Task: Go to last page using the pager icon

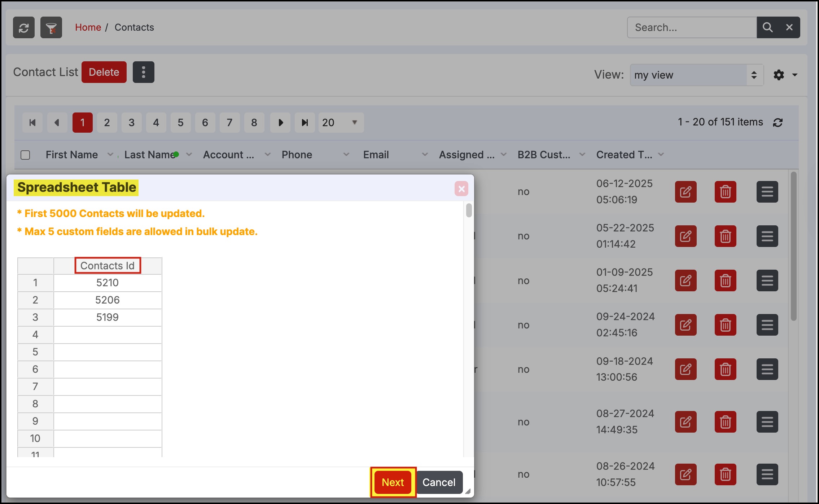Action: [x=305, y=123]
